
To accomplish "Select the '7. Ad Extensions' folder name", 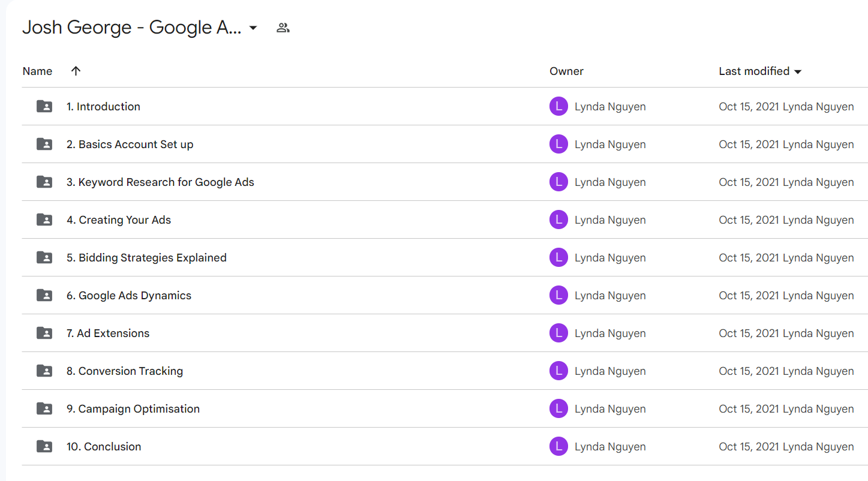I will click(x=108, y=333).
